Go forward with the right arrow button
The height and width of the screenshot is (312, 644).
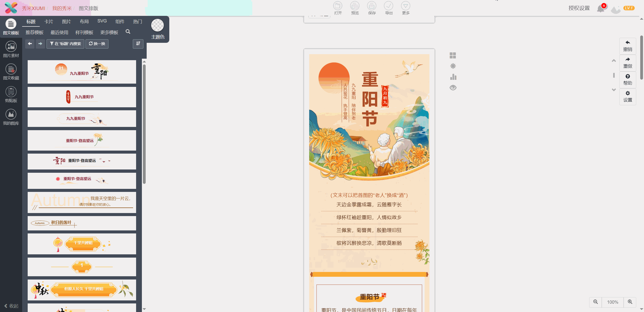tap(40, 44)
